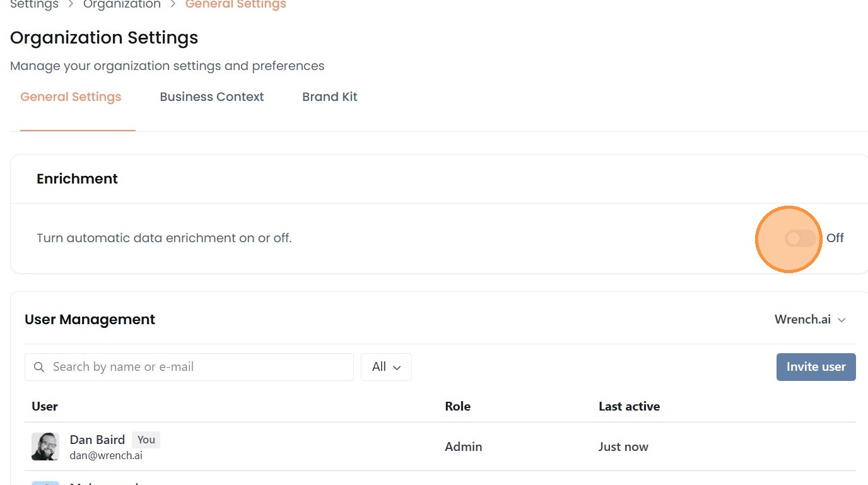Click the "You" badge next to Dan Baird
The height and width of the screenshot is (485, 868).
point(146,440)
